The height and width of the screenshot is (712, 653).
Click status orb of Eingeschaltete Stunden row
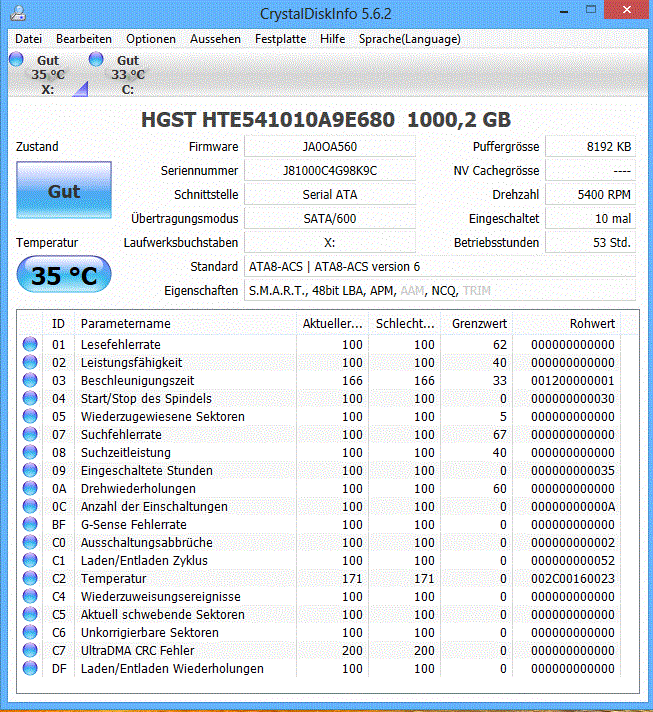30,470
